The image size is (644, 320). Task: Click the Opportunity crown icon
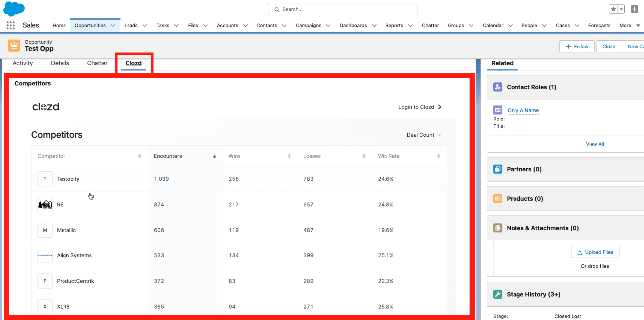click(14, 46)
